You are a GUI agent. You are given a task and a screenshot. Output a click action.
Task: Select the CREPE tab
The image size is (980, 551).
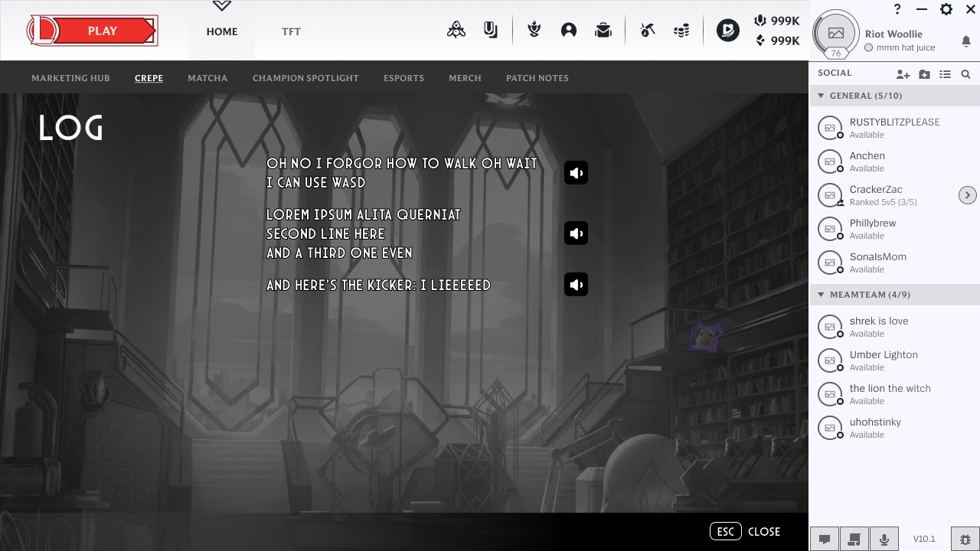tap(149, 78)
